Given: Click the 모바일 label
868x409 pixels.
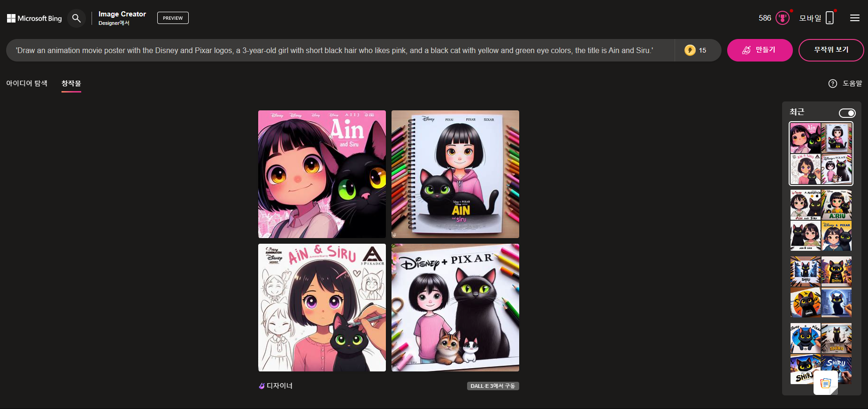Looking at the screenshot, I should click(x=810, y=18).
